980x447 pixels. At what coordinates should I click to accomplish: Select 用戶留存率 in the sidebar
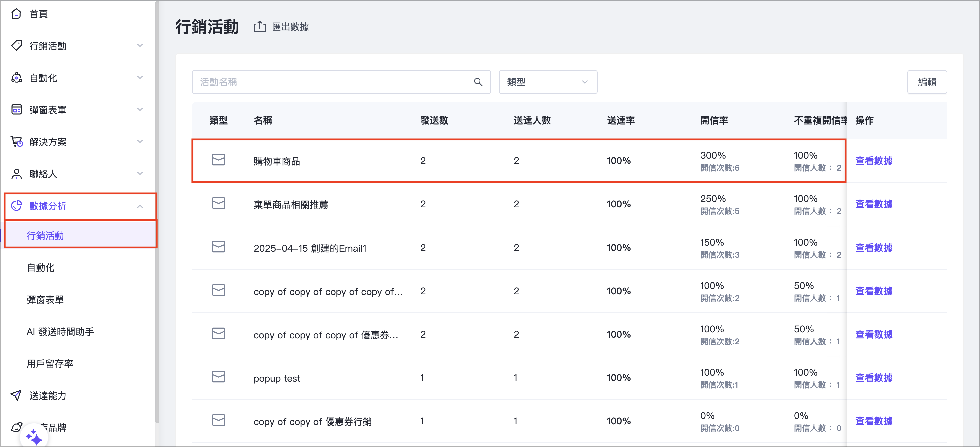[x=50, y=363]
